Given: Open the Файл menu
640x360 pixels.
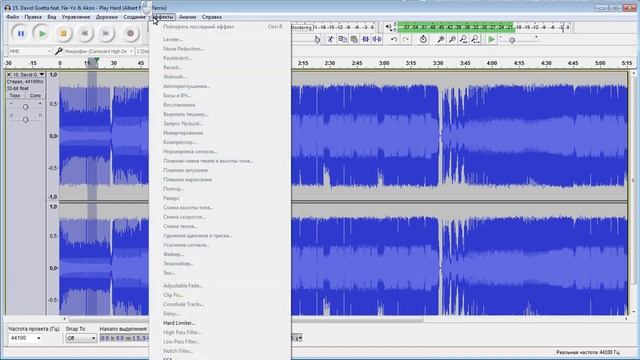Looking at the screenshot, I should tap(12, 17).
